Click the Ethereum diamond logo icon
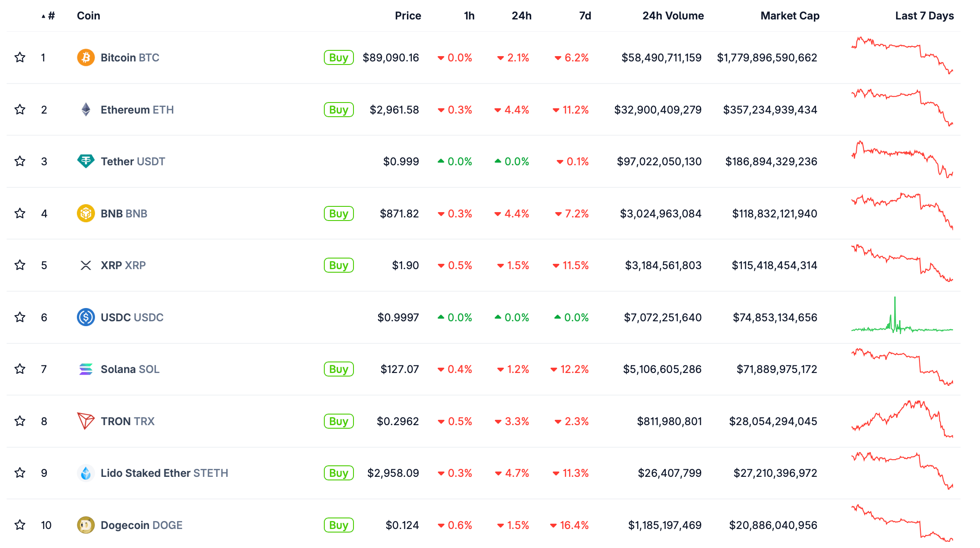980x548 pixels. [86, 110]
